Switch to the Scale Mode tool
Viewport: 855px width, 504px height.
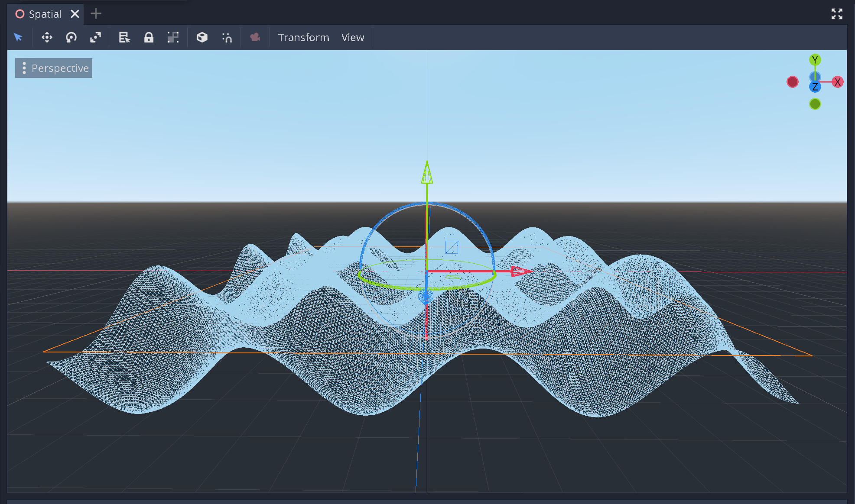click(x=95, y=37)
